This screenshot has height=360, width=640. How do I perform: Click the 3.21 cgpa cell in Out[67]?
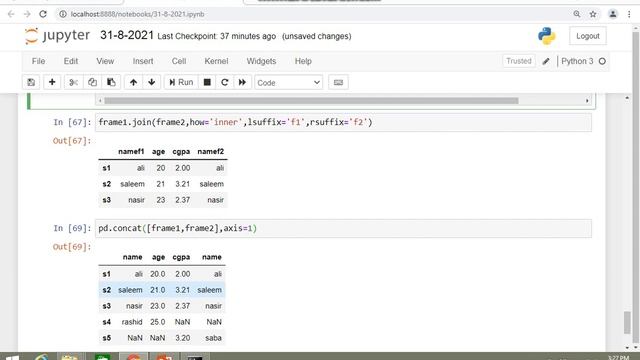tap(182, 184)
